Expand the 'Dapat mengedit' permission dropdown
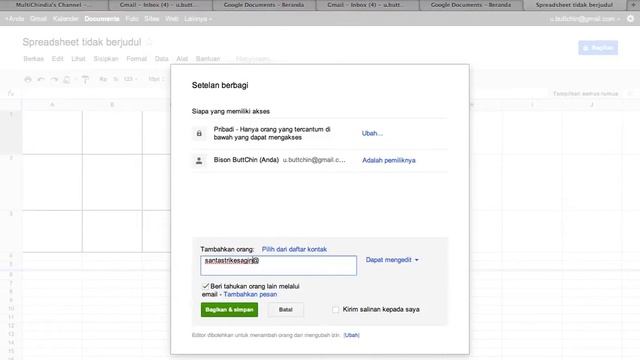 392,260
